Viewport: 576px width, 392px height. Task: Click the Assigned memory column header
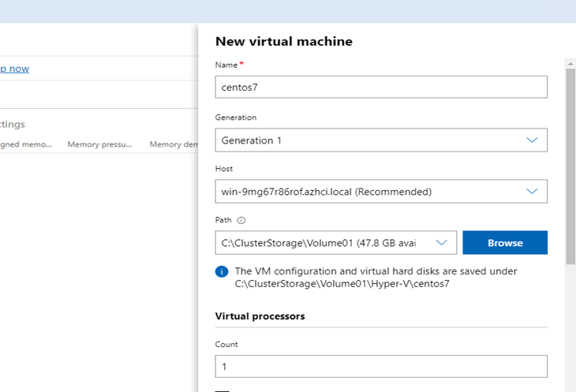26,144
